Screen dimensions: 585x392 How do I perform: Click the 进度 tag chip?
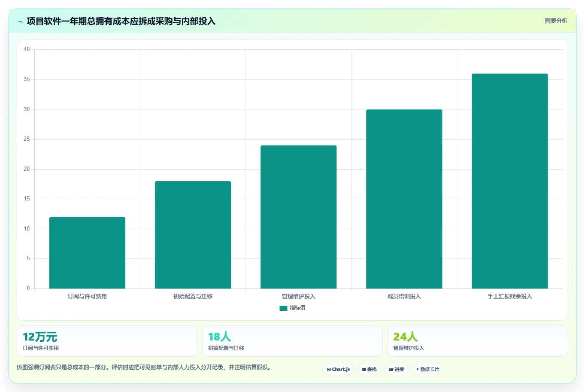coord(396,369)
